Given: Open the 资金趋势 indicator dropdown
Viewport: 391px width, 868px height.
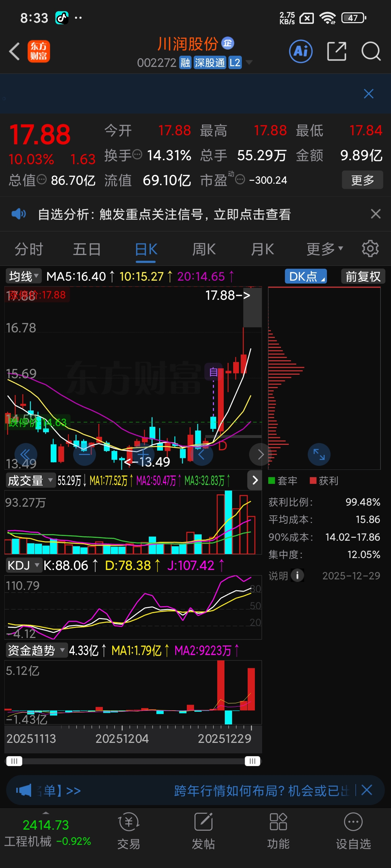Looking at the screenshot, I should [x=37, y=650].
